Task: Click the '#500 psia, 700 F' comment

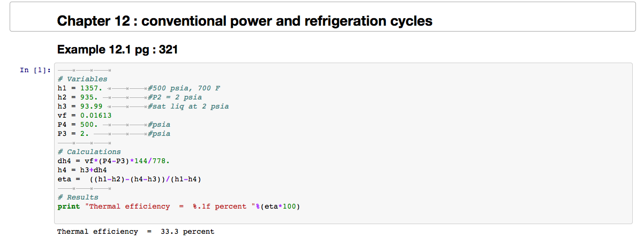Action: click(184, 88)
